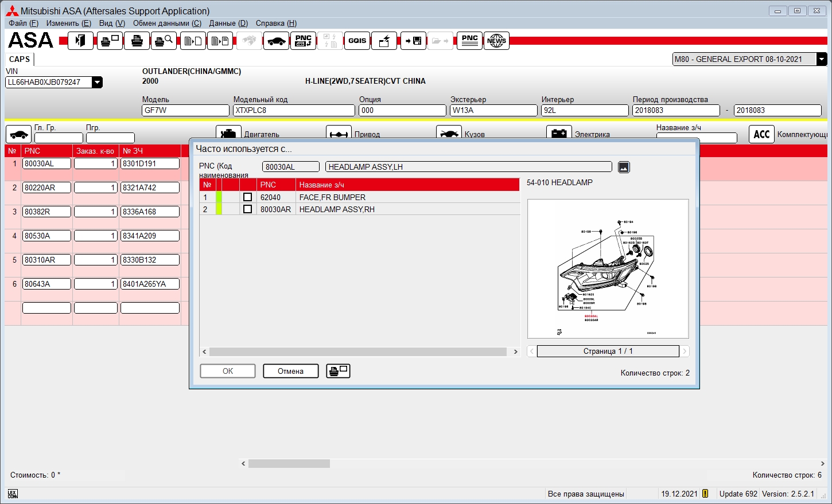Viewport: 832px width, 504px height.
Task: Click the print screen toolbar icon
Action: 109,41
